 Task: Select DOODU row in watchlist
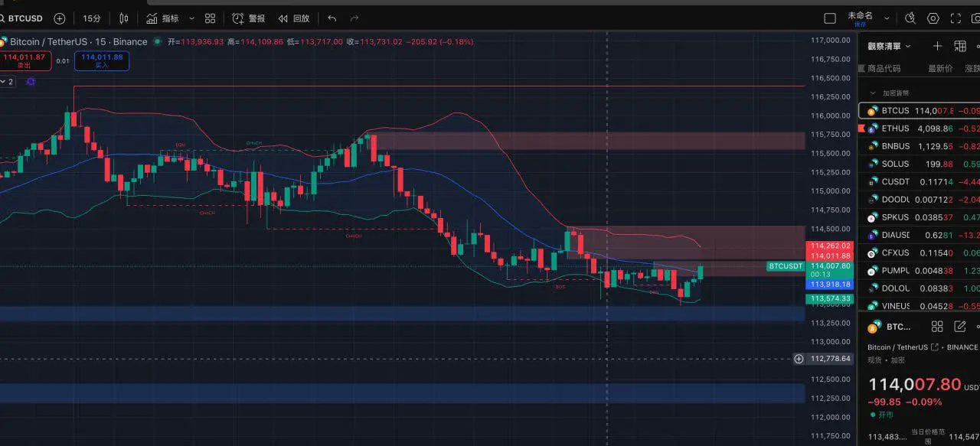920,200
